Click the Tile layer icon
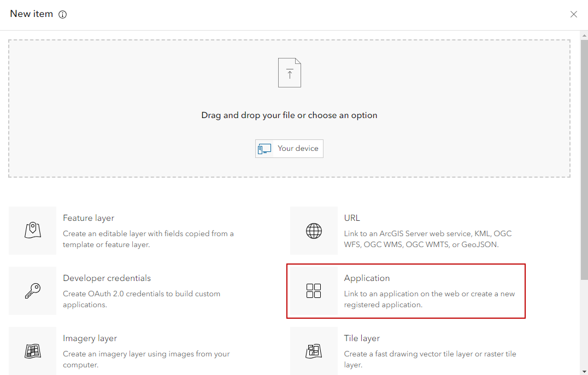Image resolution: width=588 pixels, height=375 pixels. [x=314, y=351]
